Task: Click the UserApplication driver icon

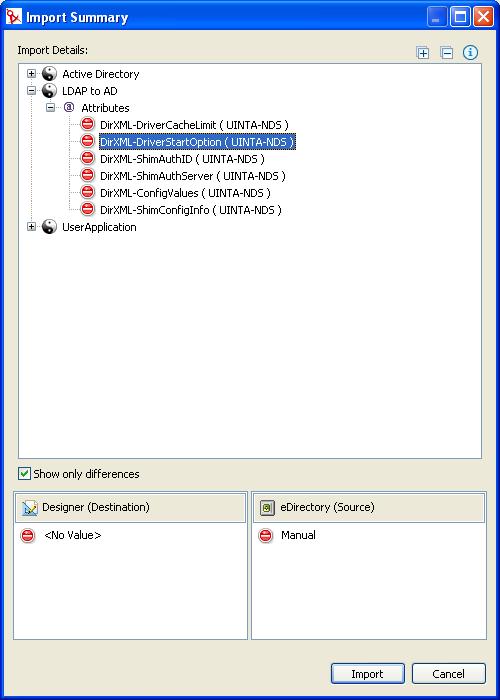Action: 49,227
